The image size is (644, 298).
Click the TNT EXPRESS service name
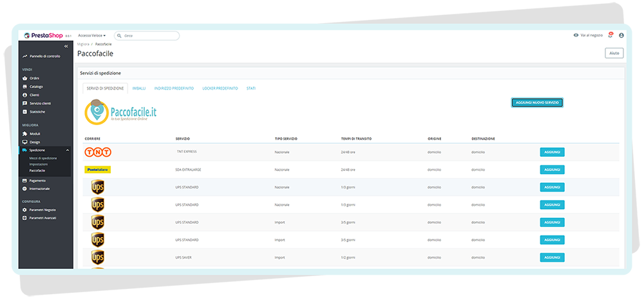pos(187,152)
